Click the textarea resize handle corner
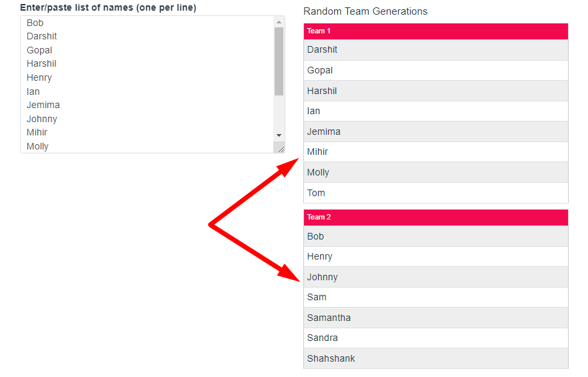 pyautogui.click(x=281, y=149)
